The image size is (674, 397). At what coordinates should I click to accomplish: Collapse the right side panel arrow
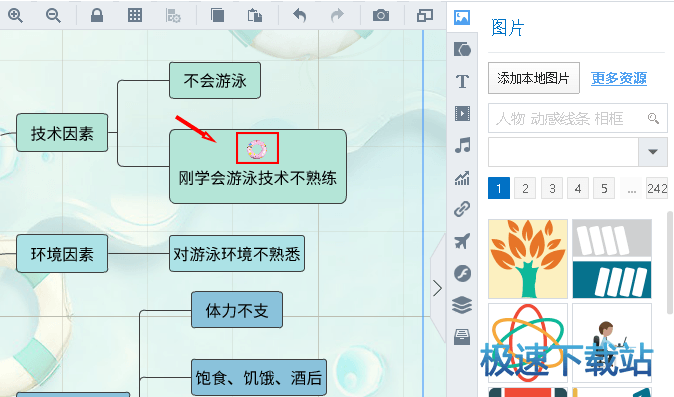tap(438, 288)
